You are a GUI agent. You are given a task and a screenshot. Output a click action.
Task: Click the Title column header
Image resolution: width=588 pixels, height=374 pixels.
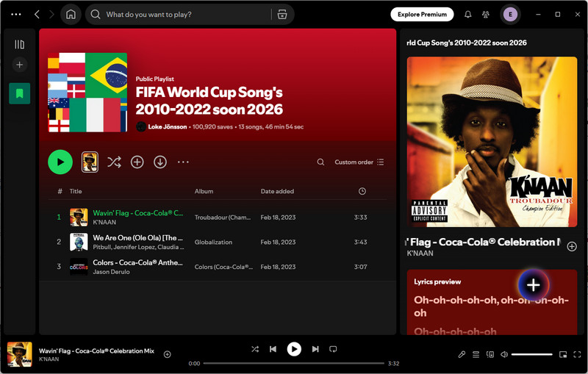tap(76, 191)
